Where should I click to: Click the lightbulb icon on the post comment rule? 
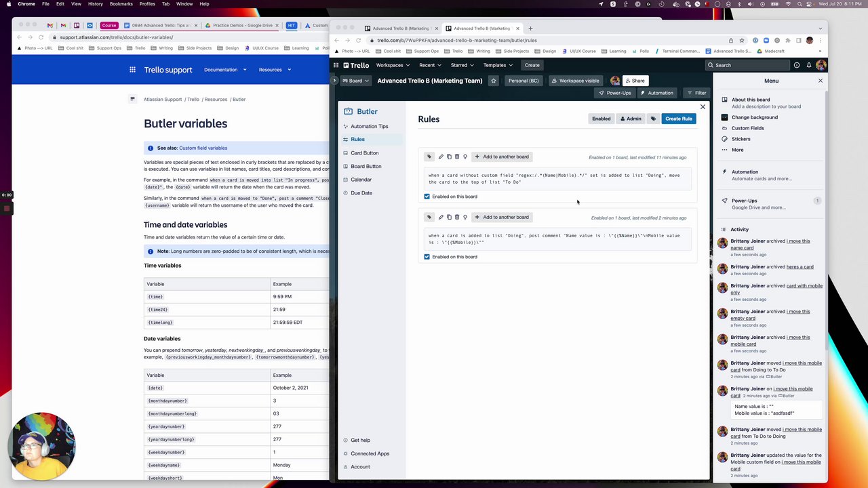[465, 217]
